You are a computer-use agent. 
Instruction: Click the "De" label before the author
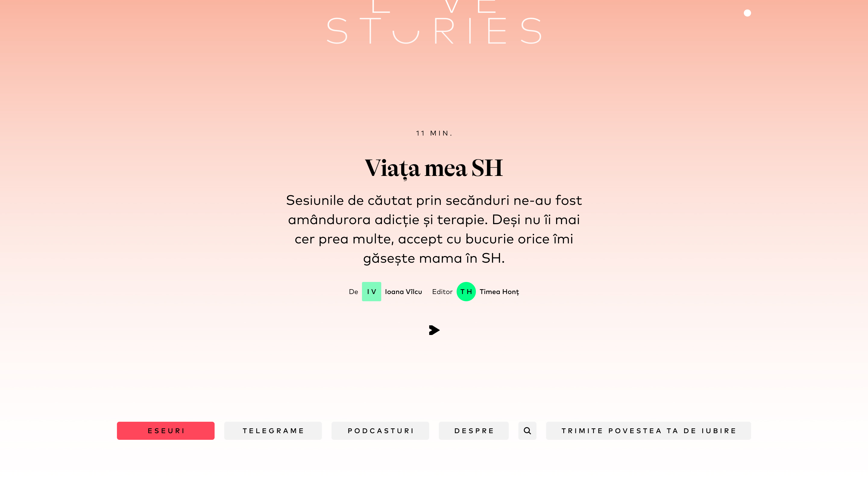(353, 292)
